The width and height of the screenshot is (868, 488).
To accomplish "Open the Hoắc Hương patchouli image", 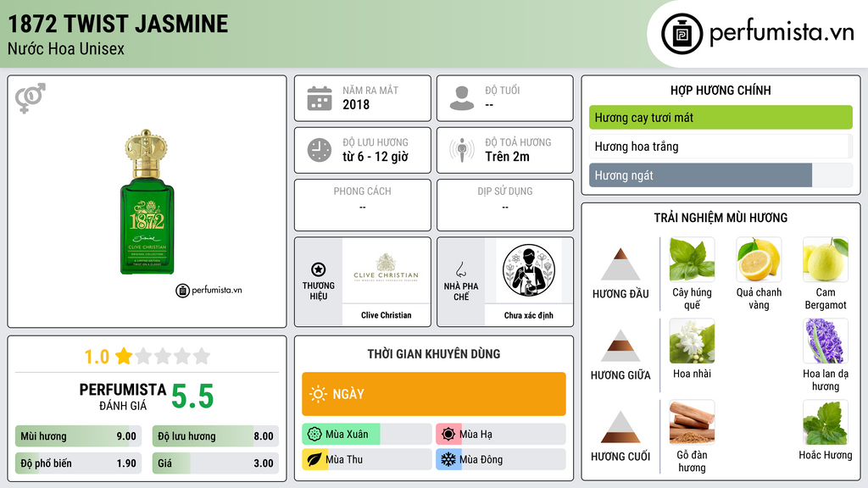I will tap(826, 422).
